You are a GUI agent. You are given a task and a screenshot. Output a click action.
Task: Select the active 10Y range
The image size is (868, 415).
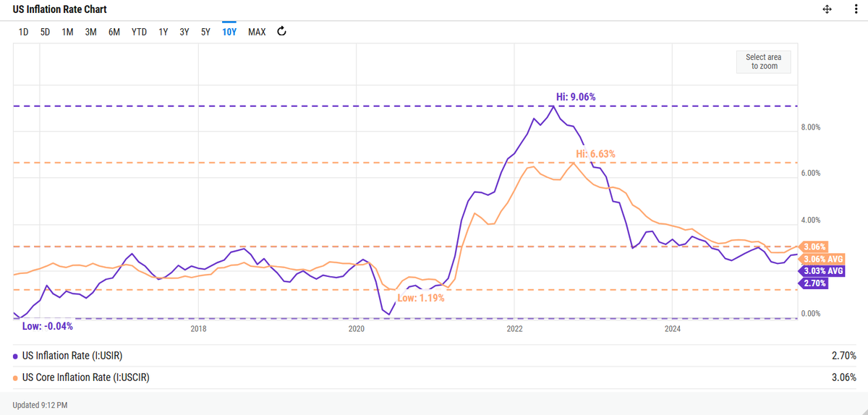[x=229, y=32]
